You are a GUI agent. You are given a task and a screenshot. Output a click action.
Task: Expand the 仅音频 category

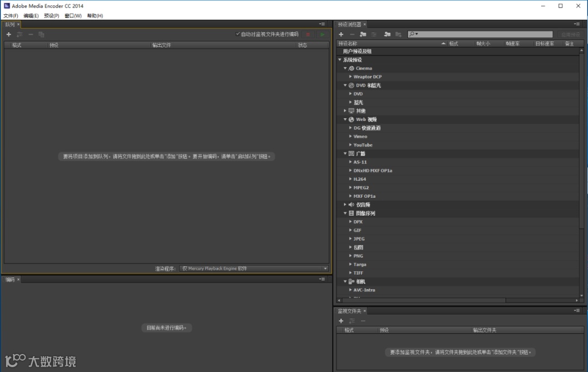(345, 204)
